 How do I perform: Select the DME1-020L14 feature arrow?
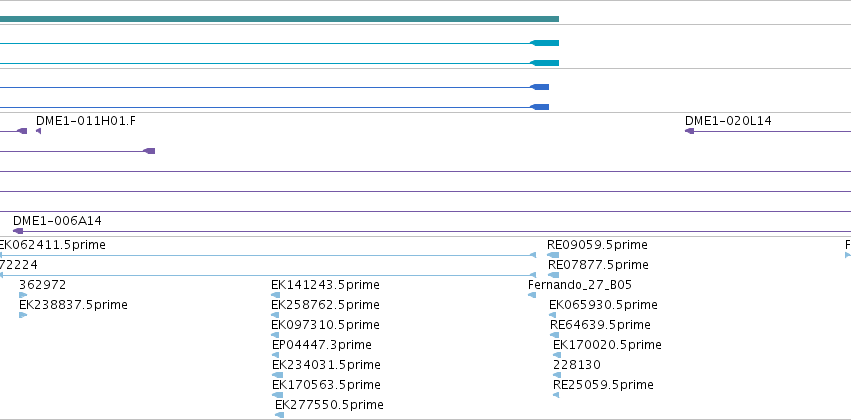[689, 131]
